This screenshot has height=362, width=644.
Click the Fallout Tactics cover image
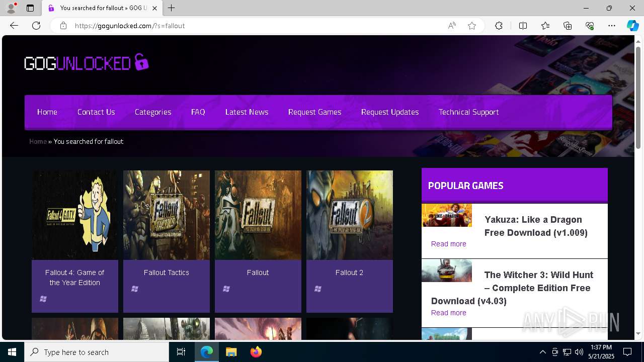167,215
